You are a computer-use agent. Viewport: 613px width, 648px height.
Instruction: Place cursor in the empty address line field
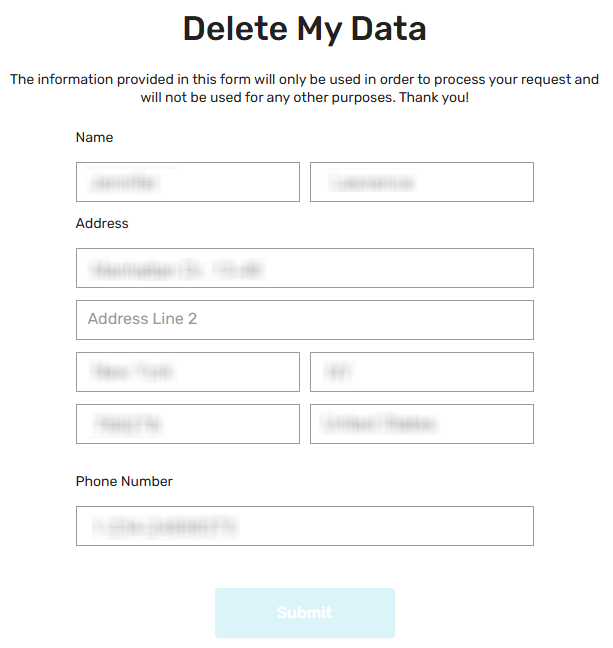304,320
